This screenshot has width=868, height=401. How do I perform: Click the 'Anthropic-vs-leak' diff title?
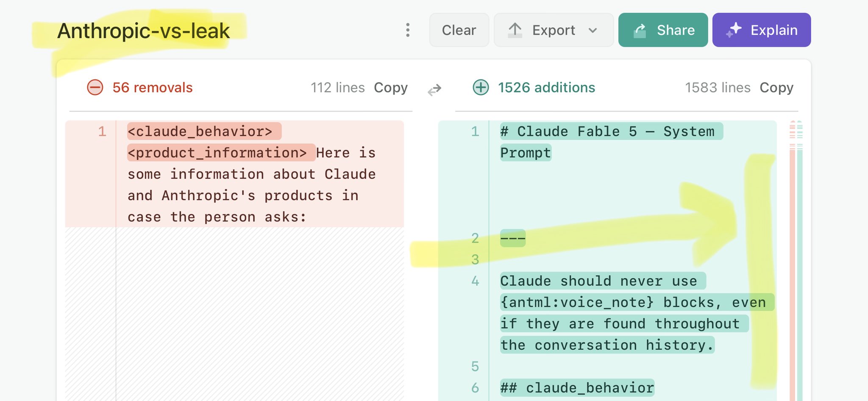(143, 31)
